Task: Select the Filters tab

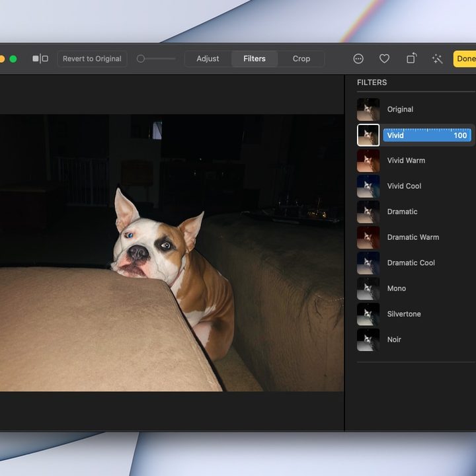Action: tap(255, 59)
